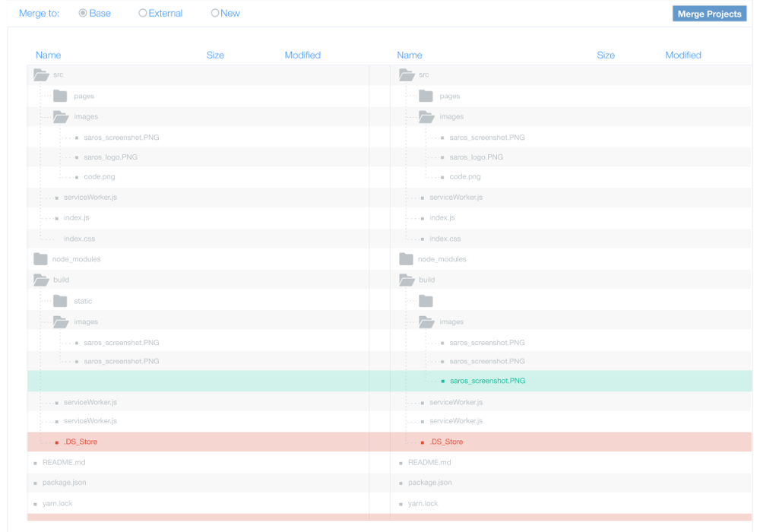
Task: Click the node_modules folder icon in right pane
Action: 406,259
